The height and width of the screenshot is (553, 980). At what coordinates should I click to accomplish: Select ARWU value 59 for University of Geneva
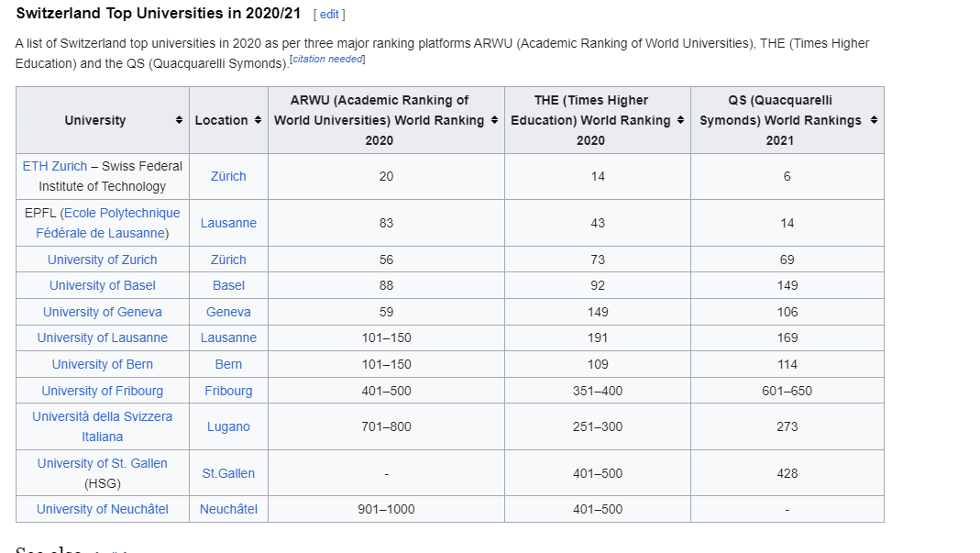pyautogui.click(x=386, y=312)
